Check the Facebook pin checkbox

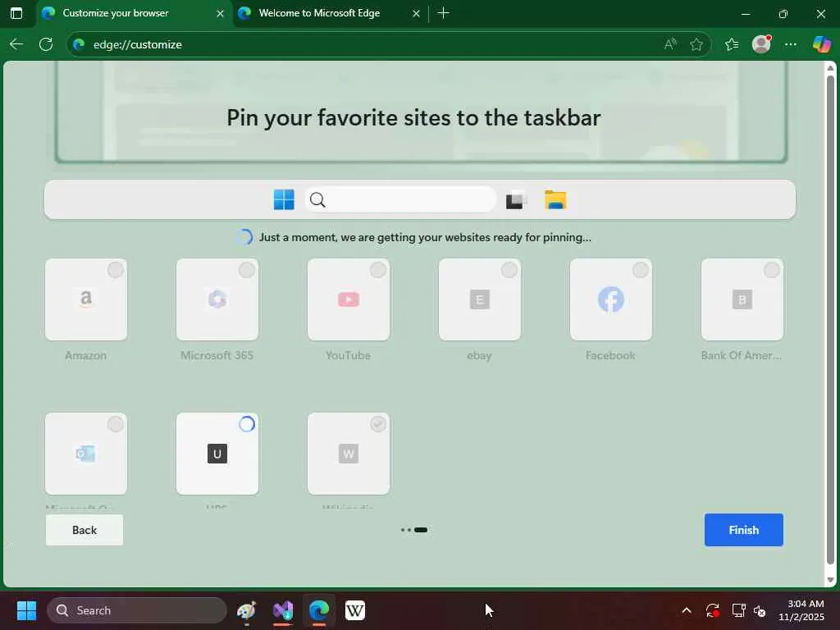point(641,270)
